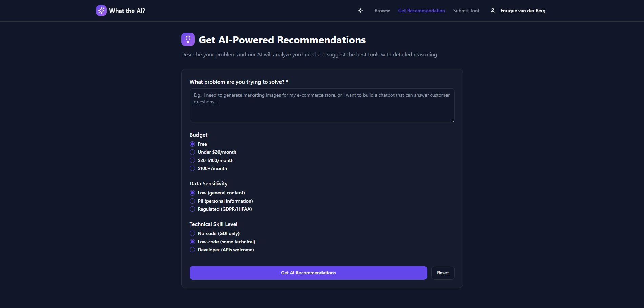Pick Developer (APIs welcome) skill level
The height and width of the screenshot is (308, 644).
coord(192,250)
